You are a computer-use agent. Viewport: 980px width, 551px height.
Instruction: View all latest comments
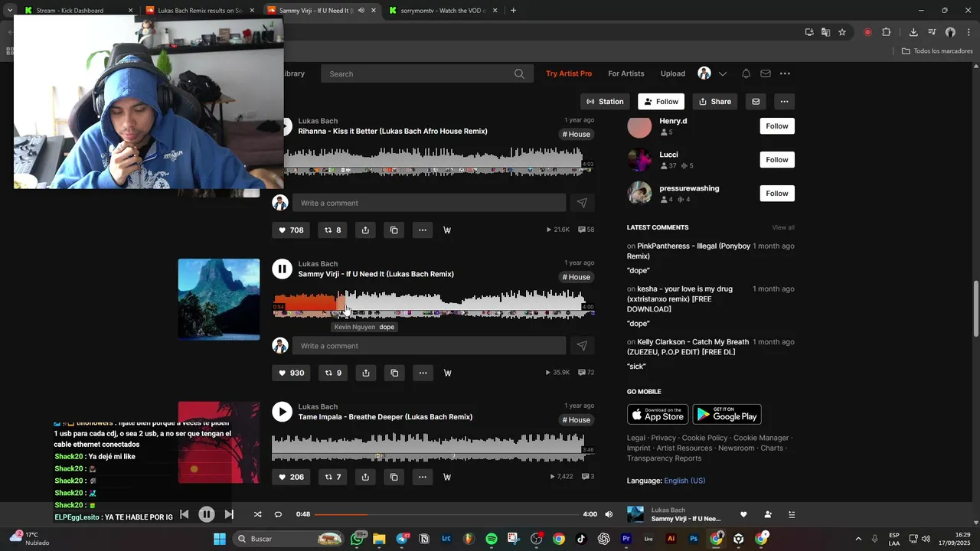(783, 227)
